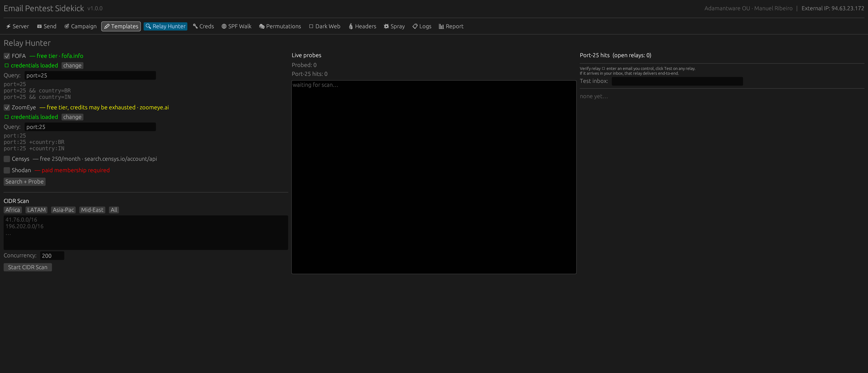Select the Asia-Pac CIDR preset
Screen dimensions: 868x373
[63, 210]
